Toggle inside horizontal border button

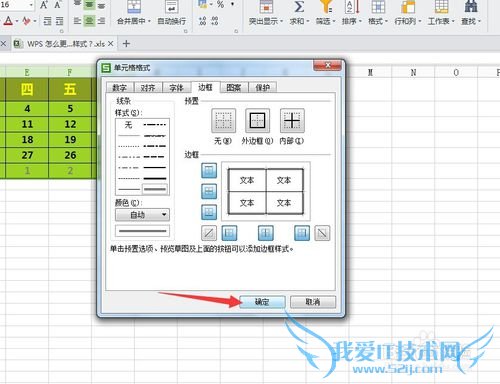point(209,191)
